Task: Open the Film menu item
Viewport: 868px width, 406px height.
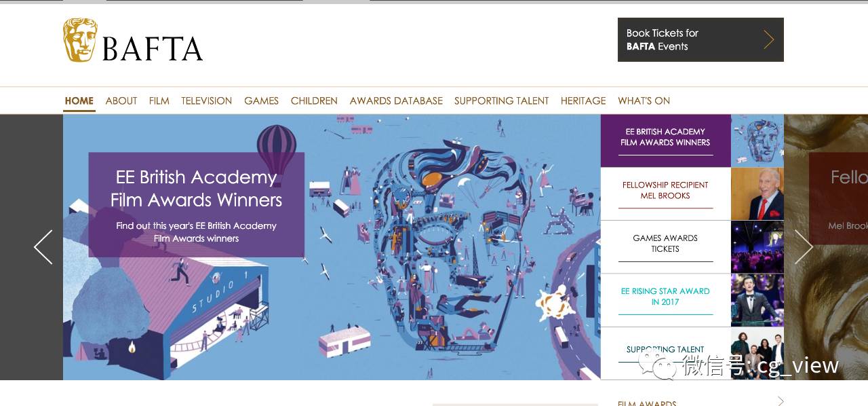Action: coord(159,100)
